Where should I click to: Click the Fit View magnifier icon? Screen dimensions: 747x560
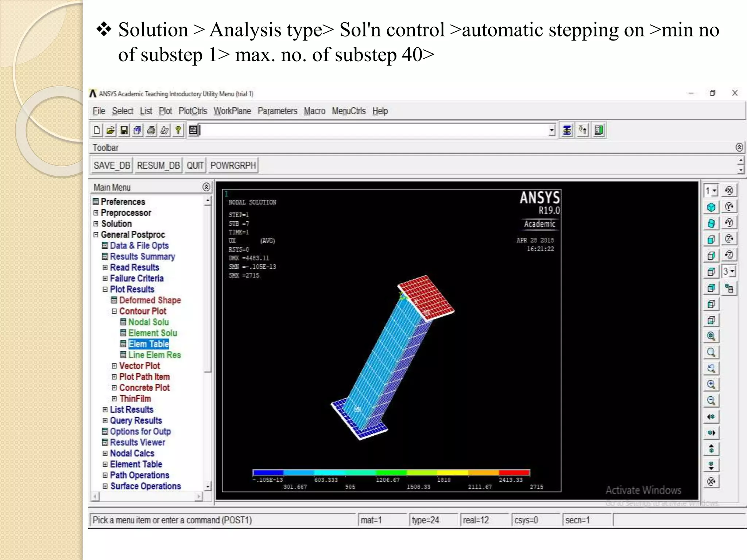[x=711, y=336]
